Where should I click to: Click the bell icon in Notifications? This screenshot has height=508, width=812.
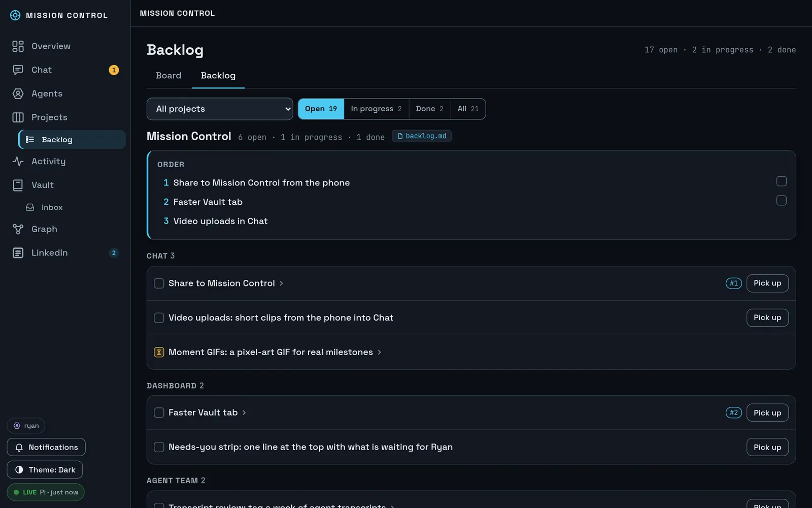pos(19,448)
